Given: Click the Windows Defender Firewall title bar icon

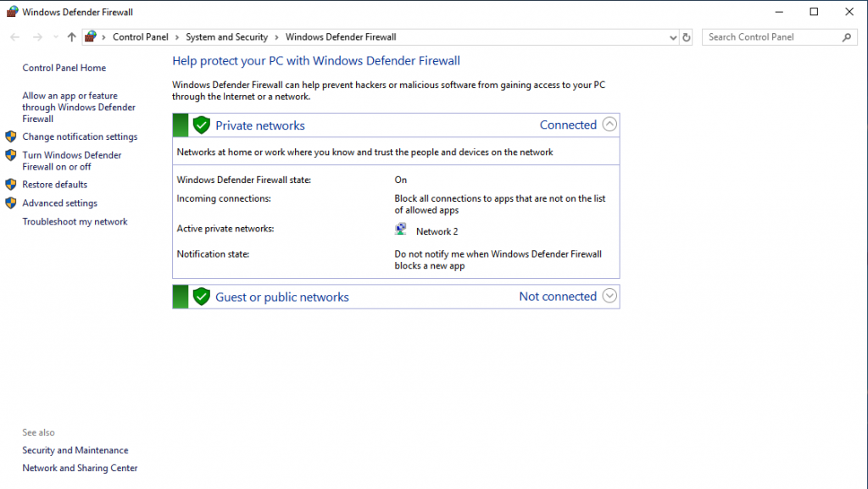Looking at the screenshot, I should point(12,12).
